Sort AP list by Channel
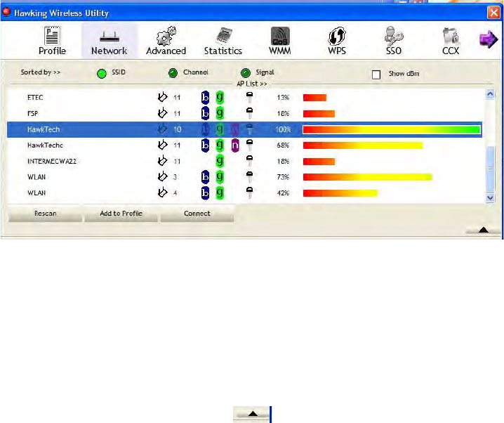The image size is (504, 423). pos(173,73)
